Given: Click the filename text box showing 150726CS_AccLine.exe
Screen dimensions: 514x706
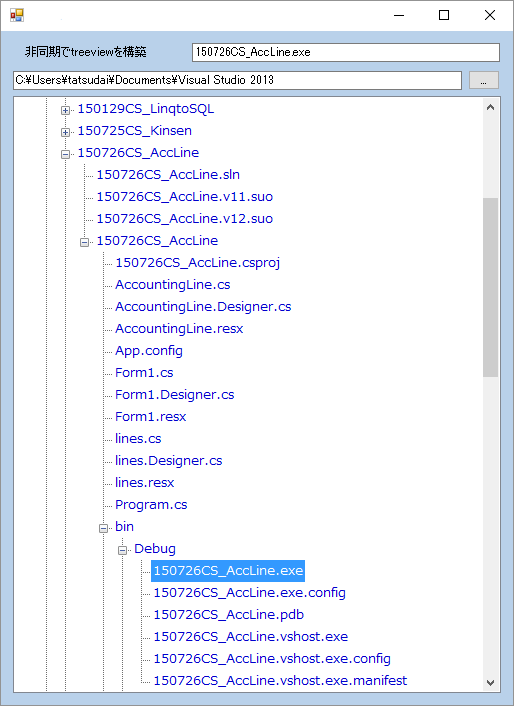Looking at the screenshot, I should pos(346,52).
